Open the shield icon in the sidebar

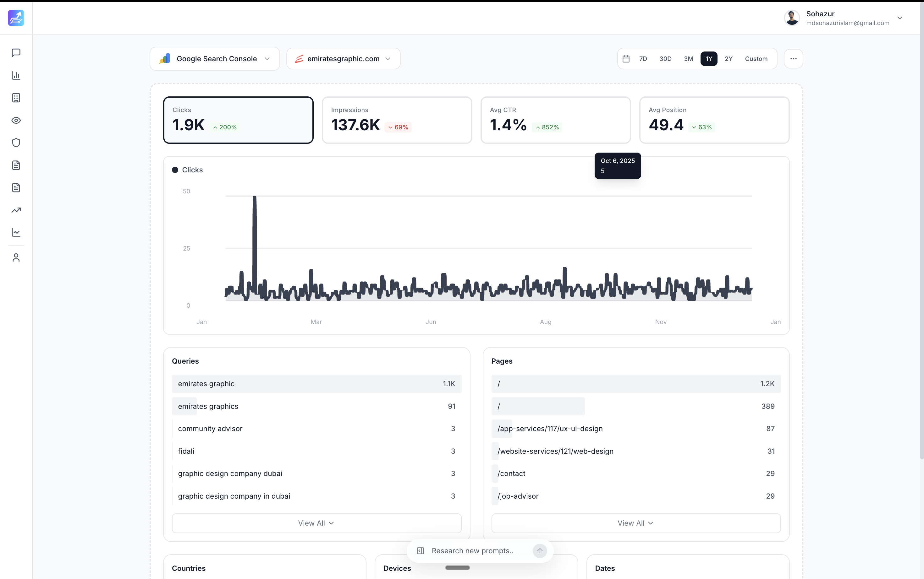pyautogui.click(x=16, y=143)
